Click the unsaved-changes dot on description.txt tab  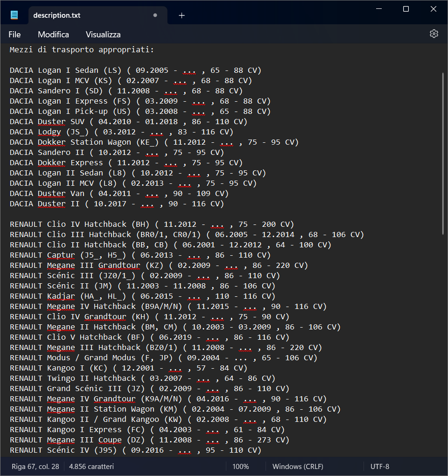[155, 15]
